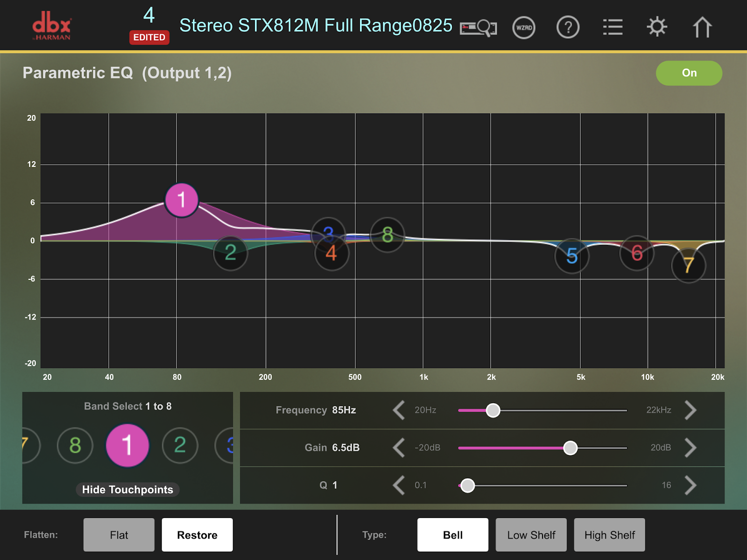The height and width of the screenshot is (560, 747).
Task: Click the 22kHz maximum frequency label
Action: coord(659,410)
